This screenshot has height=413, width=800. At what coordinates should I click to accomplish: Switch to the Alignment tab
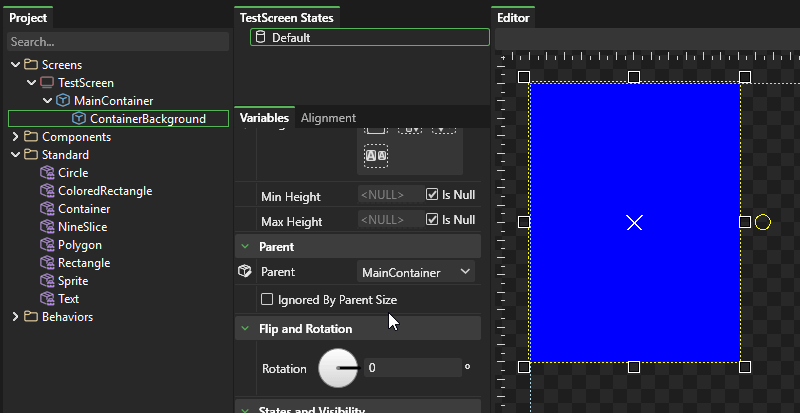click(x=328, y=118)
